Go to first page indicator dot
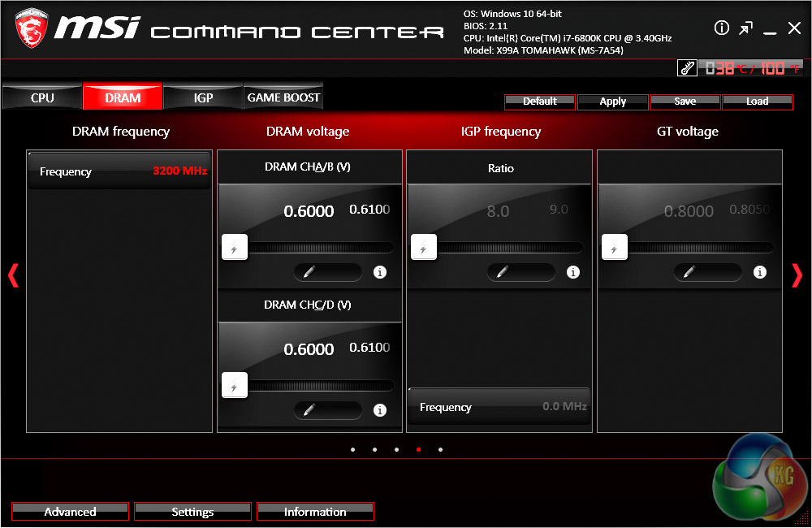The image size is (812, 528). (352, 450)
